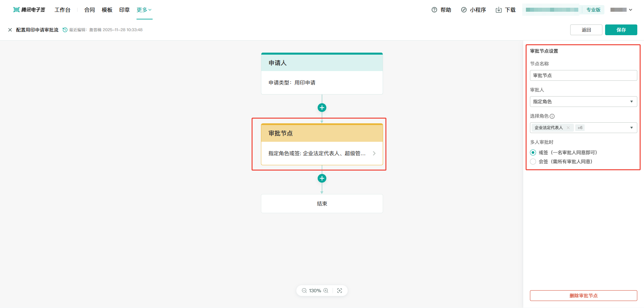Close the approval flow configuration page
The width and height of the screenshot is (644, 308).
(10, 30)
